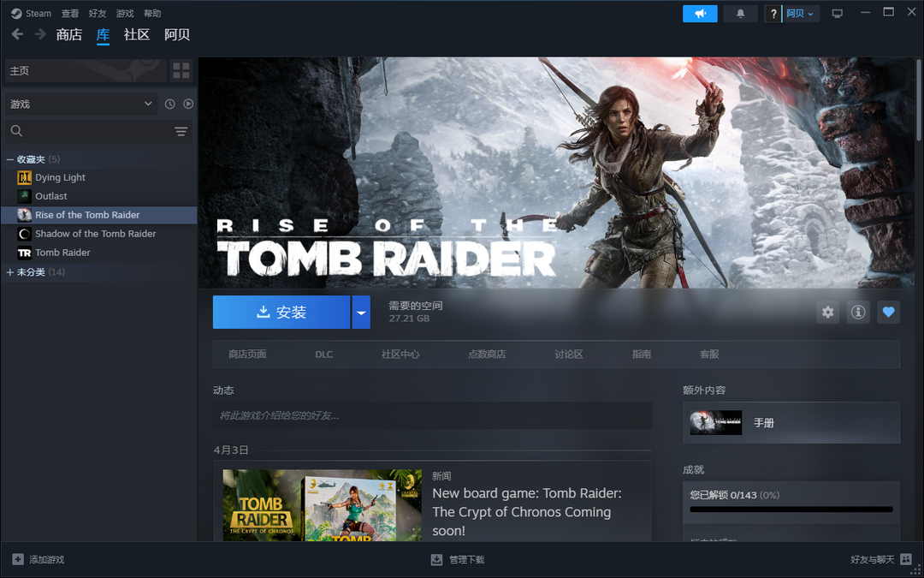Open the advanced filter options icon
Screen dimensions: 924x578
point(181,131)
